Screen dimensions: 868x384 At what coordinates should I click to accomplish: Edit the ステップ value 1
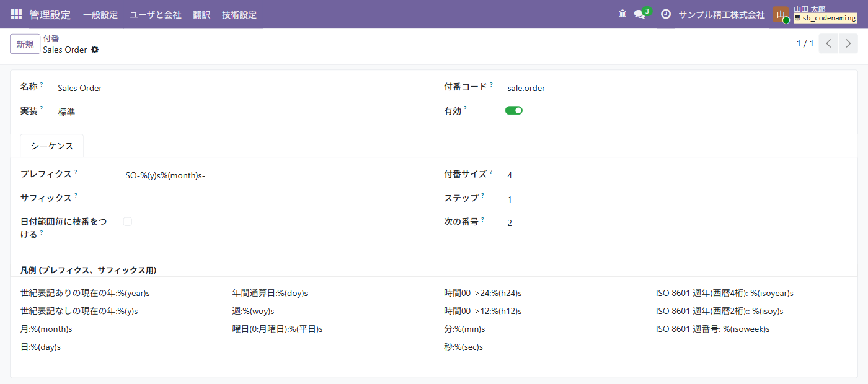(x=677, y=199)
